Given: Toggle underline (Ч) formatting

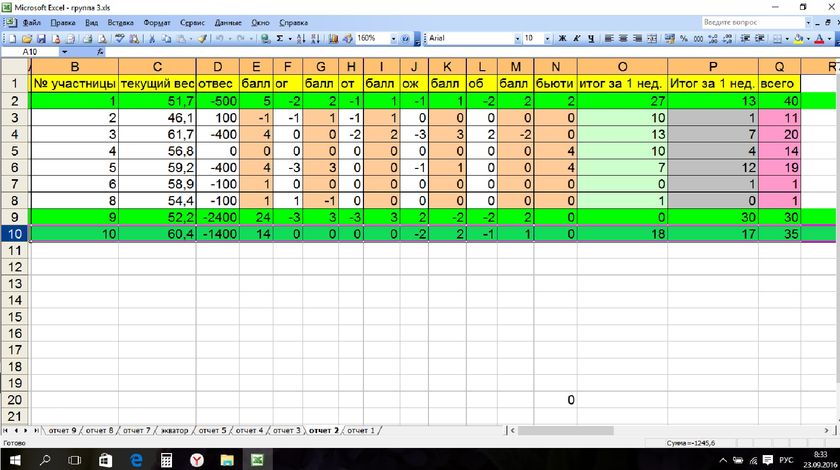Looking at the screenshot, I should click(x=591, y=39).
